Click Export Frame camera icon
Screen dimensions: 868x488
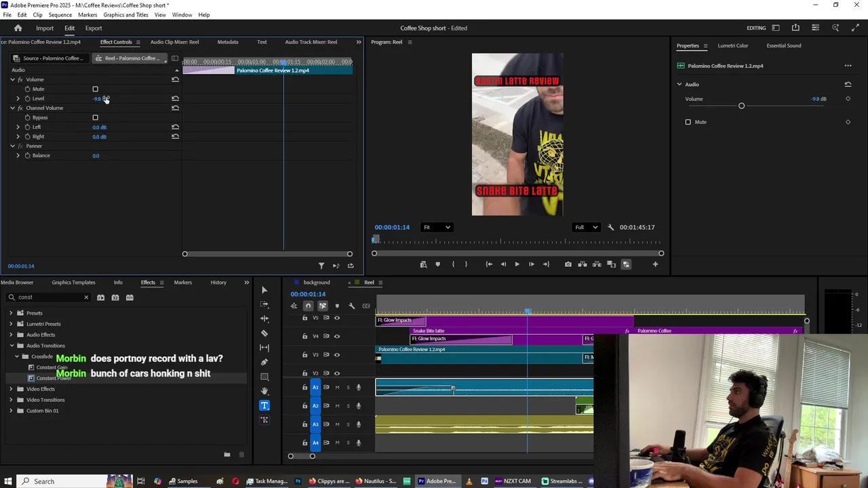pyautogui.click(x=568, y=264)
